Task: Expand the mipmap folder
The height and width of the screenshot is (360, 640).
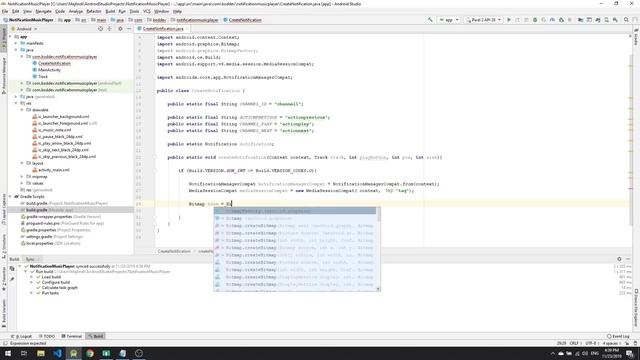Action: coord(22,177)
